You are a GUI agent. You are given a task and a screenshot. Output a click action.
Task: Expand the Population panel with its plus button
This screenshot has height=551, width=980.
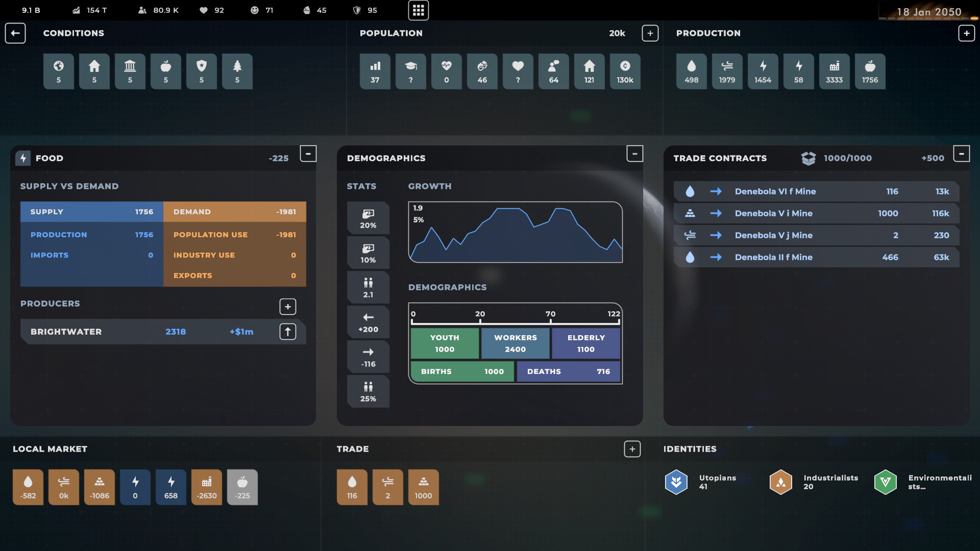651,33
